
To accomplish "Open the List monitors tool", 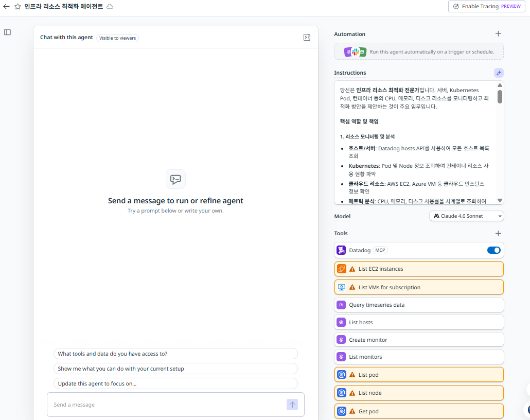I will (419, 357).
